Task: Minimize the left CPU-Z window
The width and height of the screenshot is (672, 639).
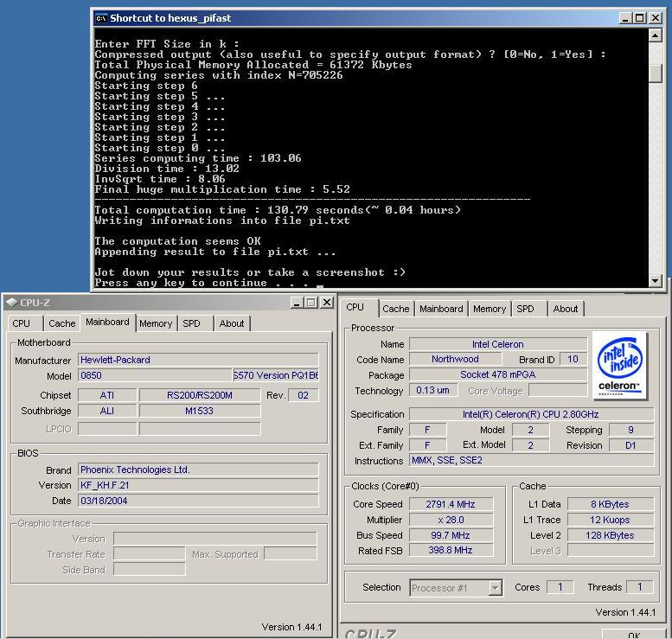Action: tap(297, 303)
